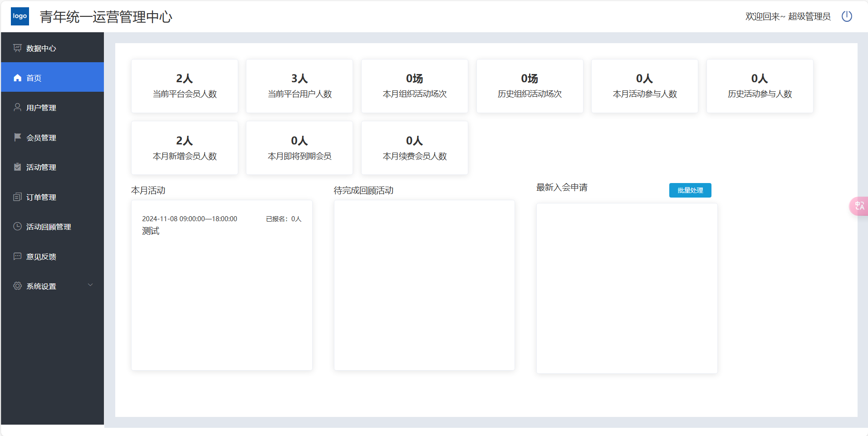Click the flag icon beside 会员管理

(x=17, y=137)
